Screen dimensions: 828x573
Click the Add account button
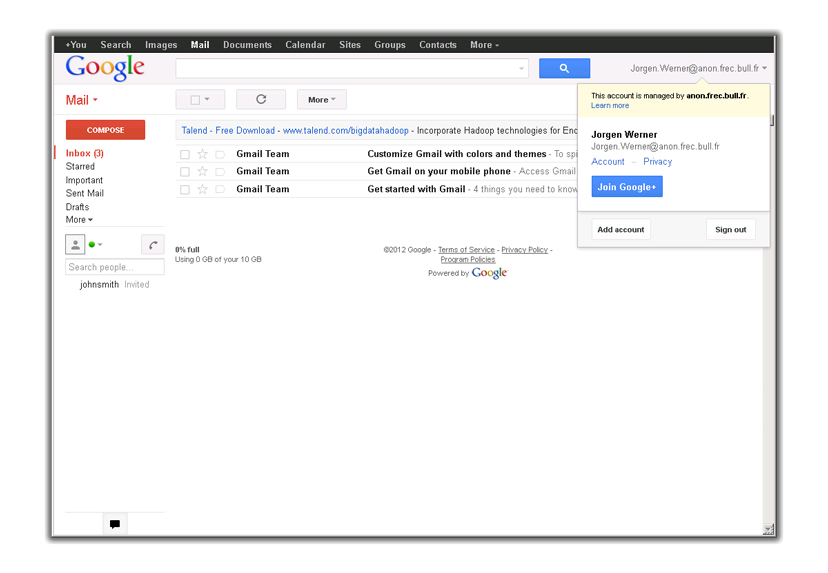(620, 230)
